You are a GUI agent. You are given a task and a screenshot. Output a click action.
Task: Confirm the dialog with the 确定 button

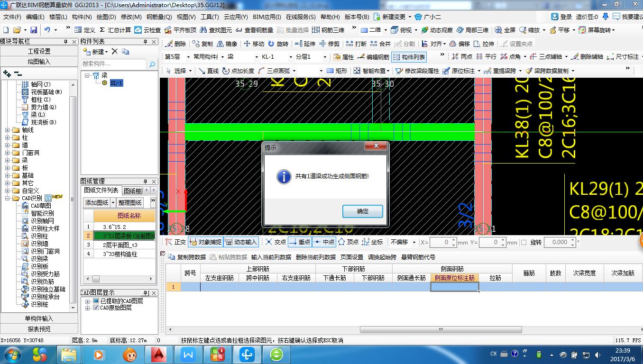click(x=362, y=211)
